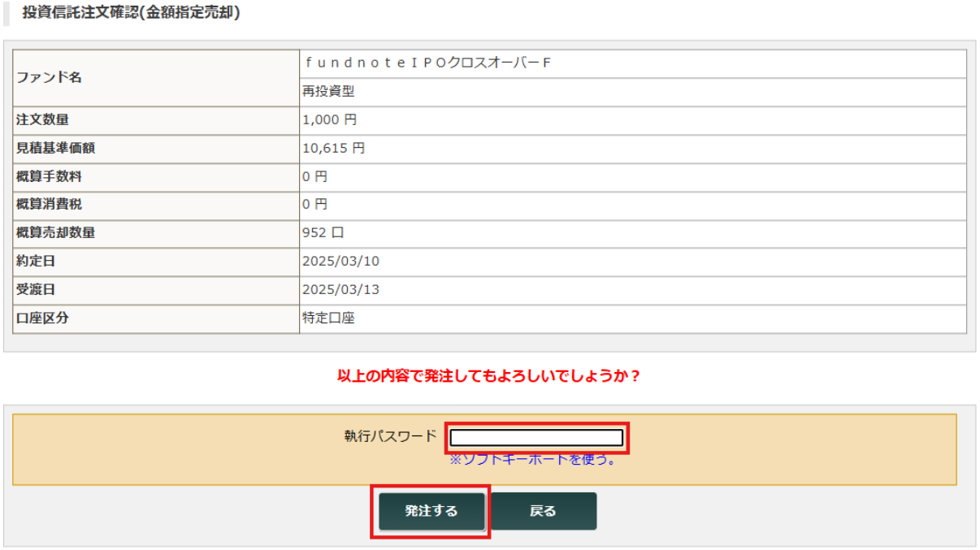Click the 見積基準価額 row label
This screenshot has width=980, height=550.
coord(55,149)
